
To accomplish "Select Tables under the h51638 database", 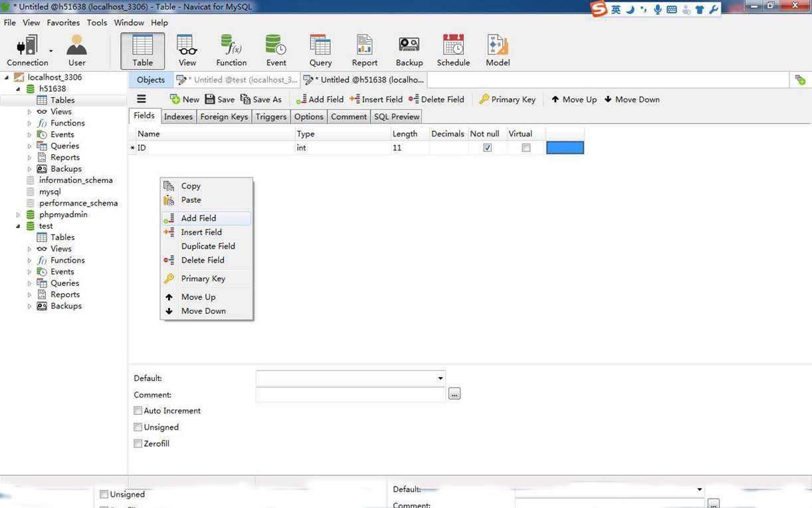I will click(x=62, y=100).
